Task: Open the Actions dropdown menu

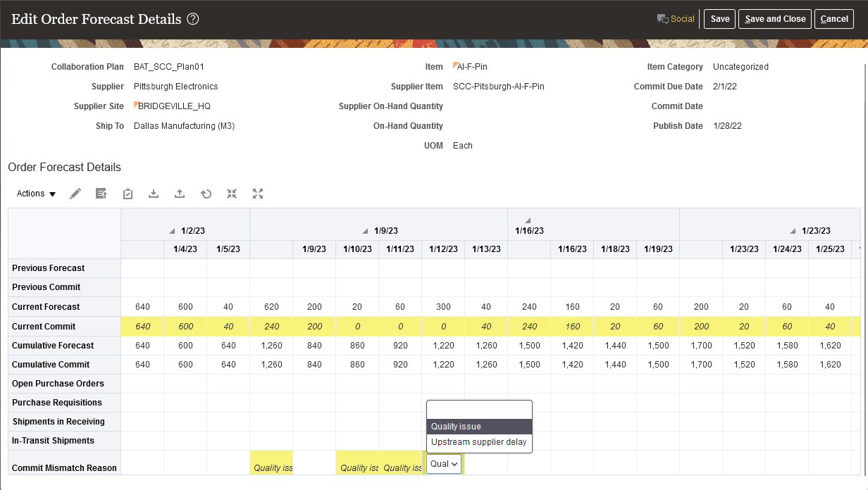Action: tap(37, 194)
